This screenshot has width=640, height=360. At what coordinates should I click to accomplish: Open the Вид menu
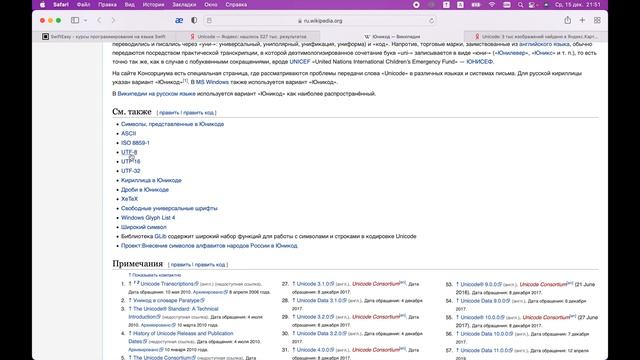coord(129,5)
